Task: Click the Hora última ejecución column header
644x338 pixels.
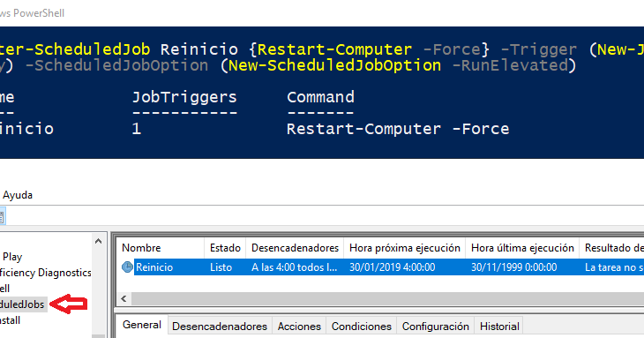Action: (522, 248)
